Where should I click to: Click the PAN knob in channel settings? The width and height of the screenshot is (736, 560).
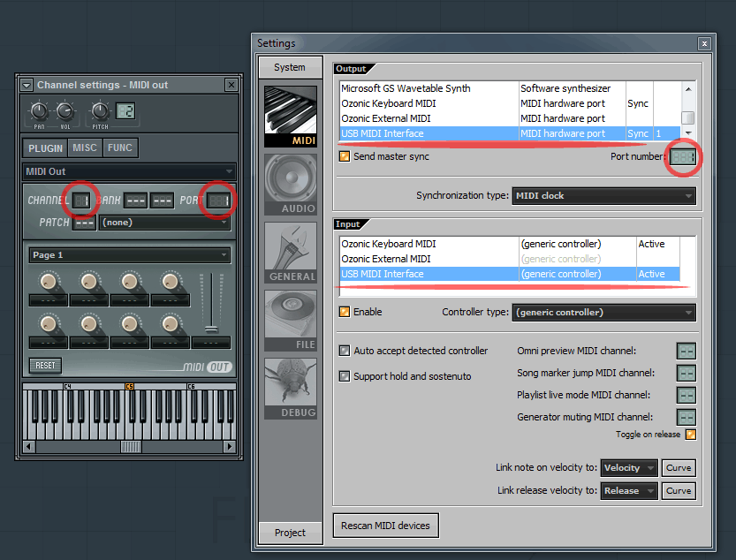click(x=39, y=110)
